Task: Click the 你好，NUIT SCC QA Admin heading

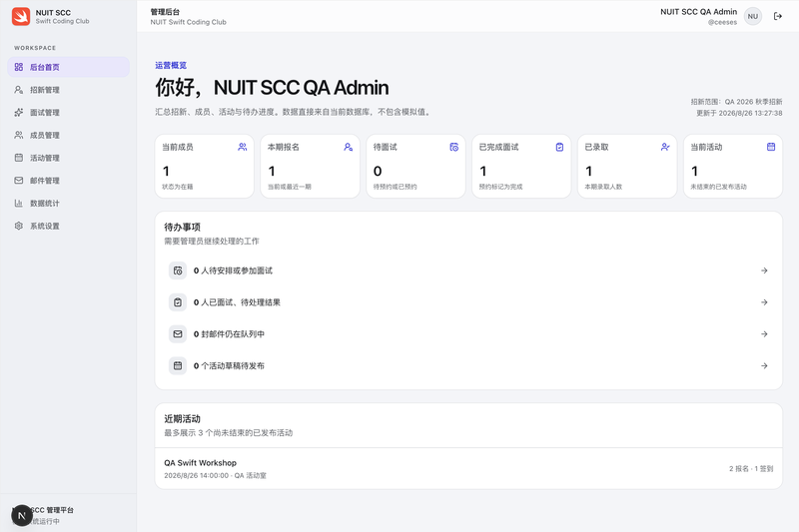Action: [x=272, y=88]
